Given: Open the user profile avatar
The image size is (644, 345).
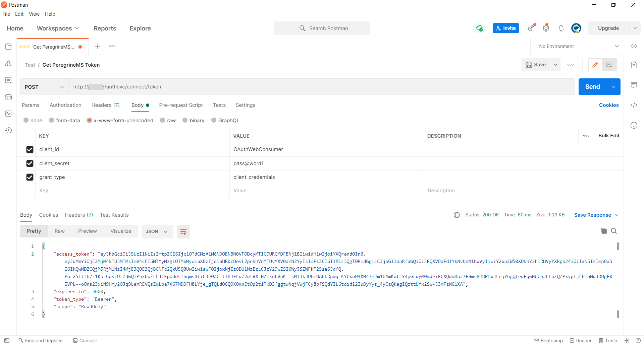Looking at the screenshot, I should [x=576, y=28].
